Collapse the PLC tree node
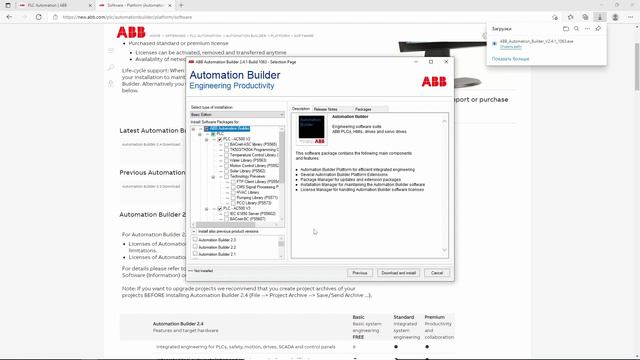 (x=200, y=134)
